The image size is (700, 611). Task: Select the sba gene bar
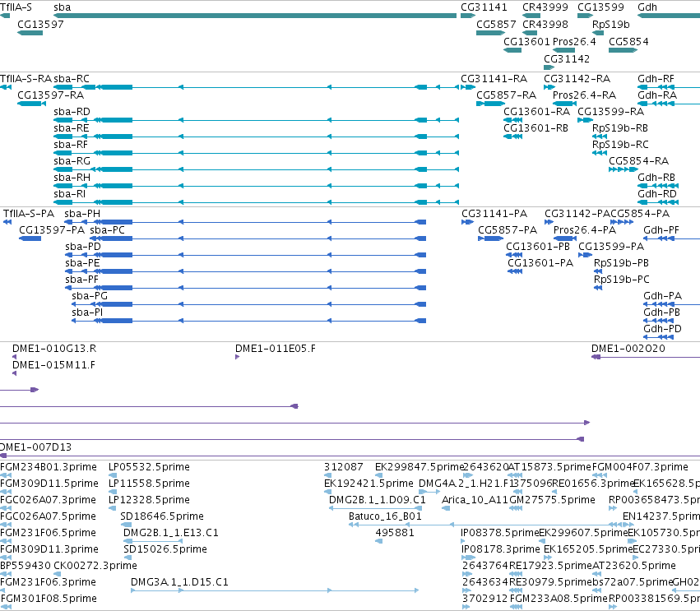click(x=255, y=16)
